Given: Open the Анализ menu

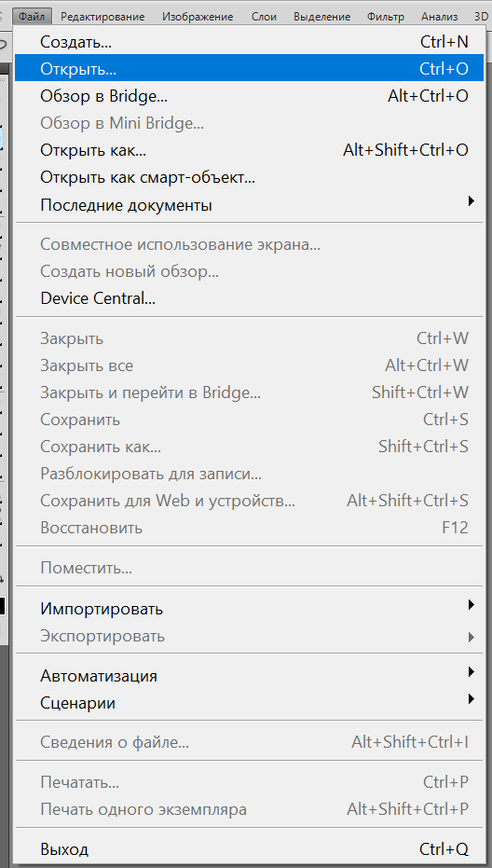Looking at the screenshot, I should [440, 17].
